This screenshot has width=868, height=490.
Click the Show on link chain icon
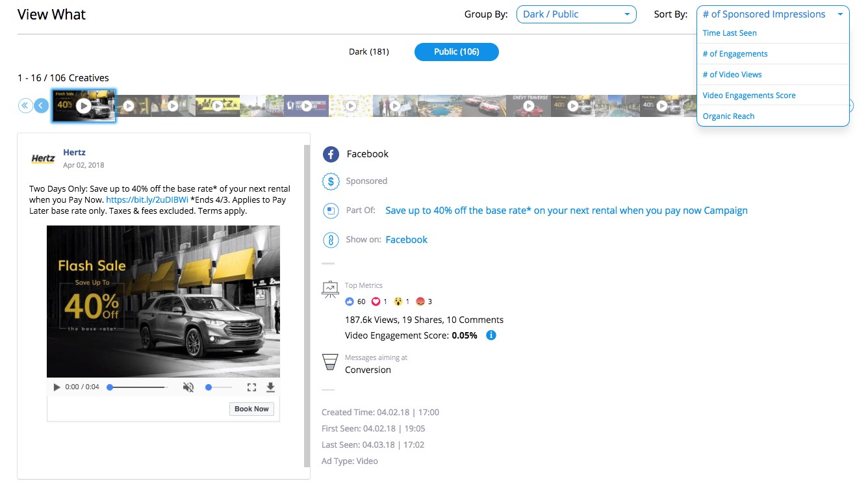click(x=331, y=240)
